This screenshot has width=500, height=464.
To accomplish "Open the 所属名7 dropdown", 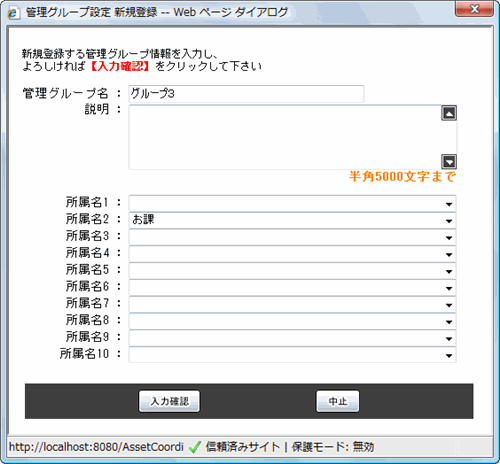I will [292, 304].
